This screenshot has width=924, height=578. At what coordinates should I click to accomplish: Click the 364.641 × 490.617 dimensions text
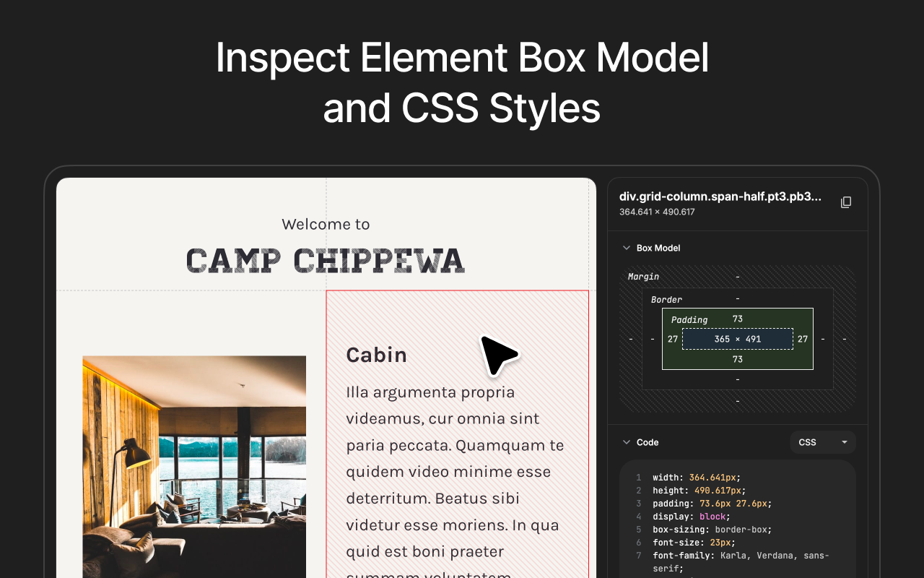coord(657,212)
